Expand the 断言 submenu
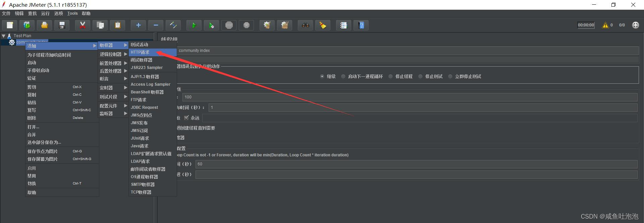 [113, 79]
